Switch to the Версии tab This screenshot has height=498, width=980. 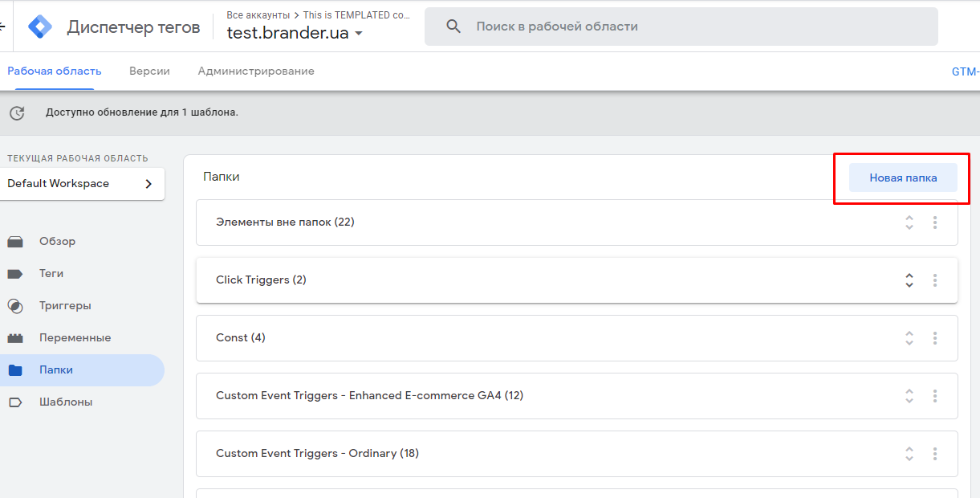(149, 71)
